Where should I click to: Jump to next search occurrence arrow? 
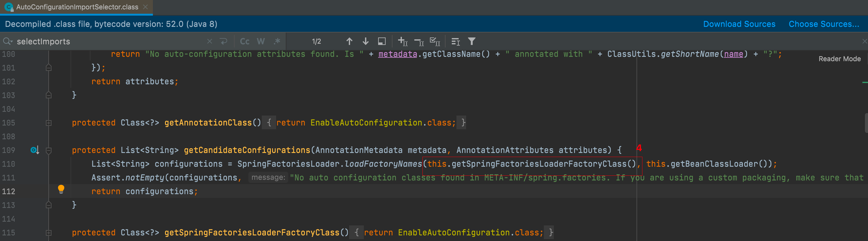click(365, 42)
